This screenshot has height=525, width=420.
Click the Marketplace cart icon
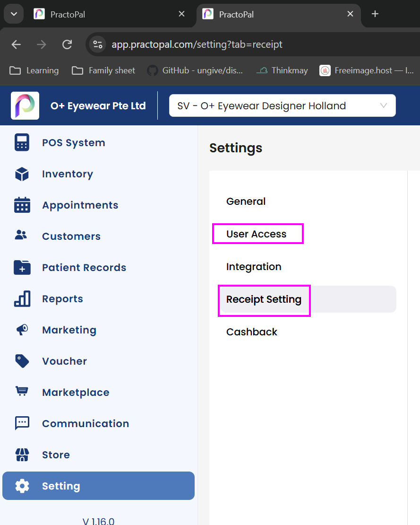(22, 391)
